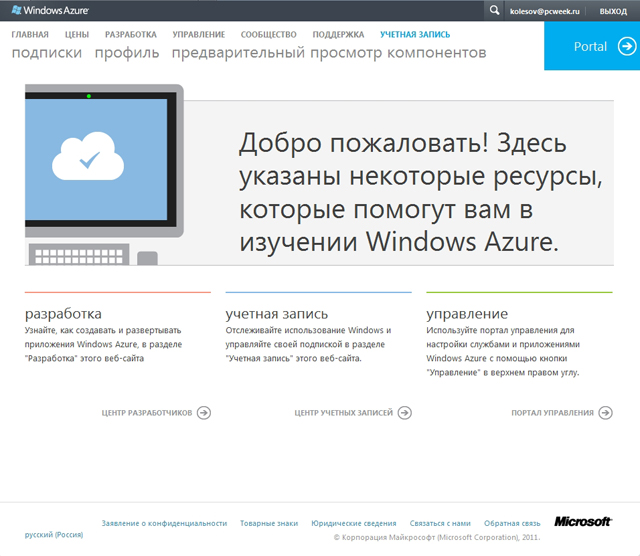Open the СООБЩЕСТВО menu item

[269, 35]
